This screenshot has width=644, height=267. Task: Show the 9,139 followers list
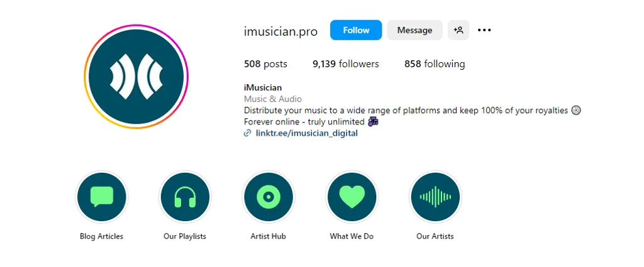click(346, 64)
